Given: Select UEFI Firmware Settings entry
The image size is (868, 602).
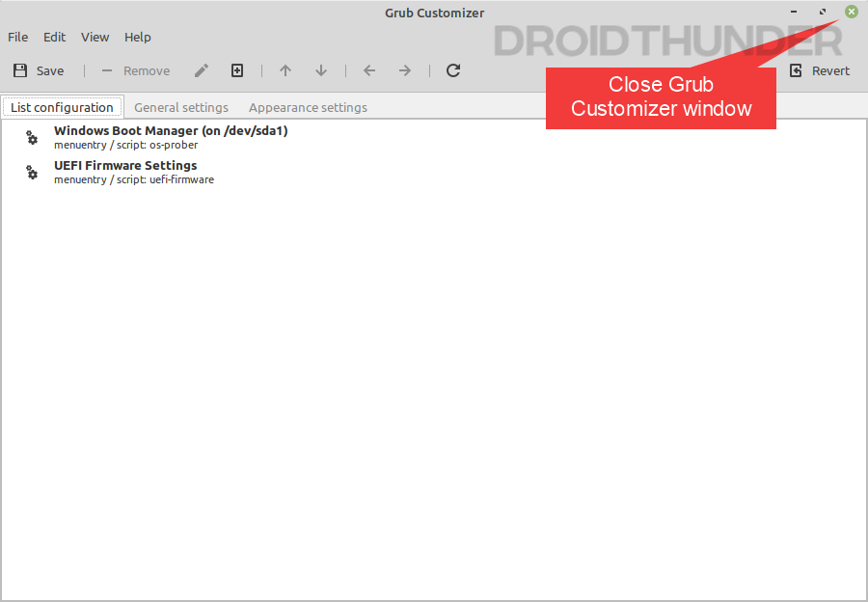Looking at the screenshot, I should (433, 173).
